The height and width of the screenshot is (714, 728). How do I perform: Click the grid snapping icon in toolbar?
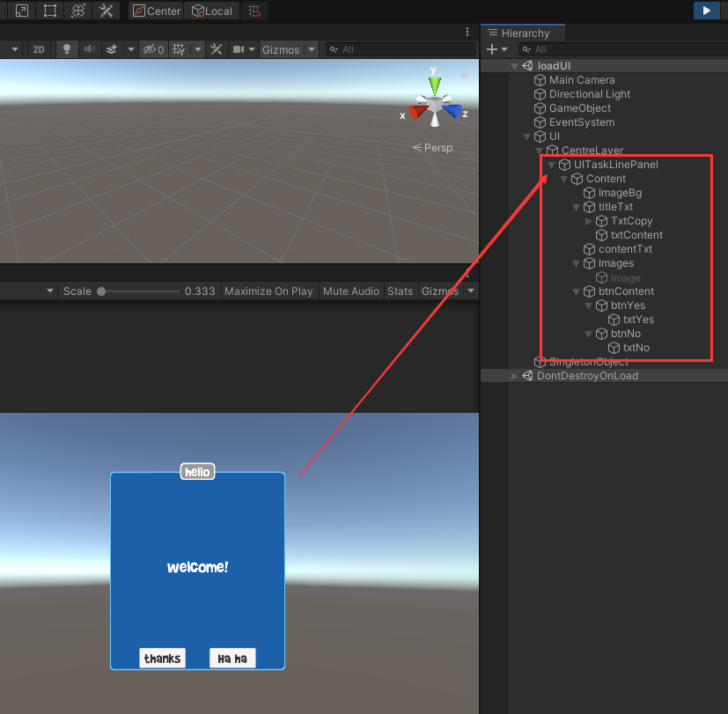coord(254,11)
